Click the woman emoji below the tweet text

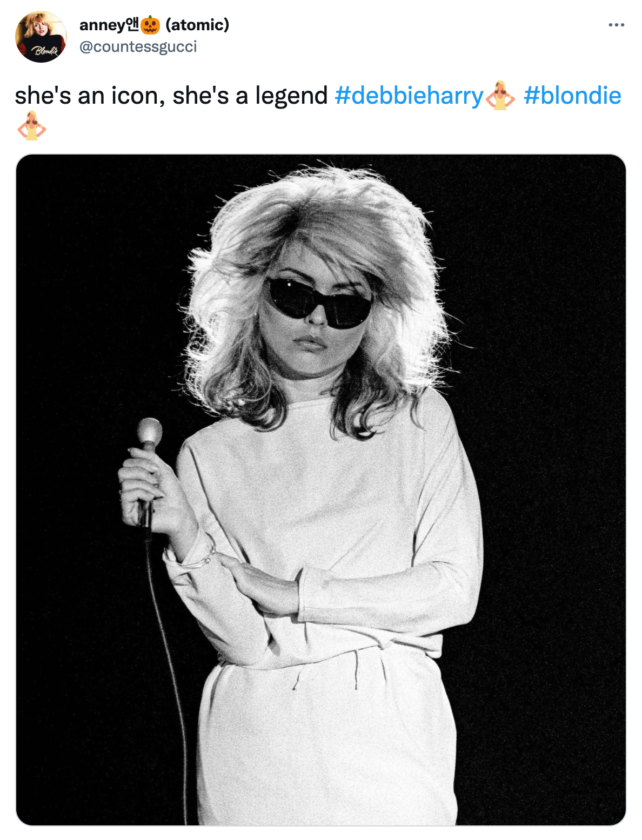click(x=32, y=126)
